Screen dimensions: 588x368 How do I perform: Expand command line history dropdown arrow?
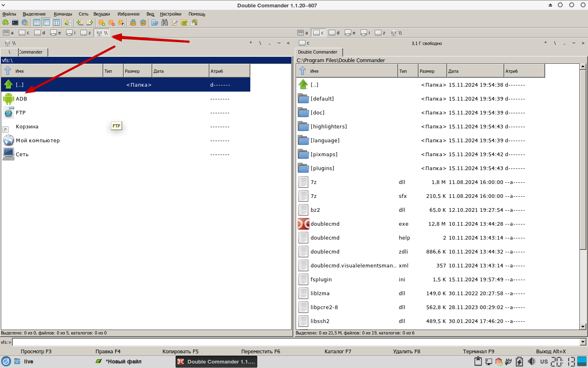pyautogui.click(x=583, y=342)
